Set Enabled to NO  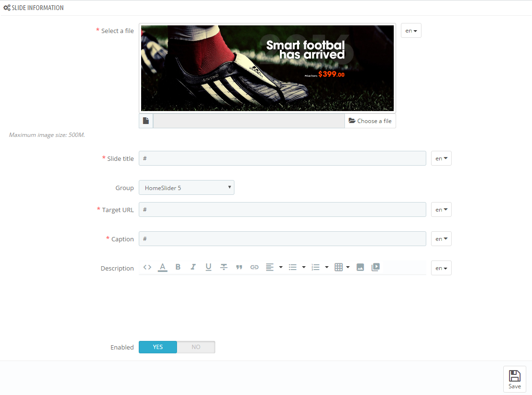[x=196, y=347]
